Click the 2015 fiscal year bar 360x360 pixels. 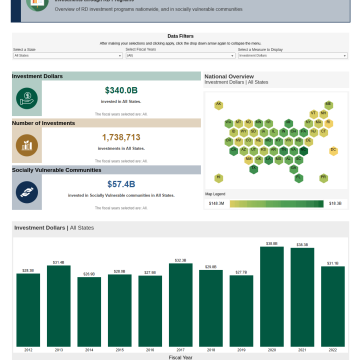[120, 311]
